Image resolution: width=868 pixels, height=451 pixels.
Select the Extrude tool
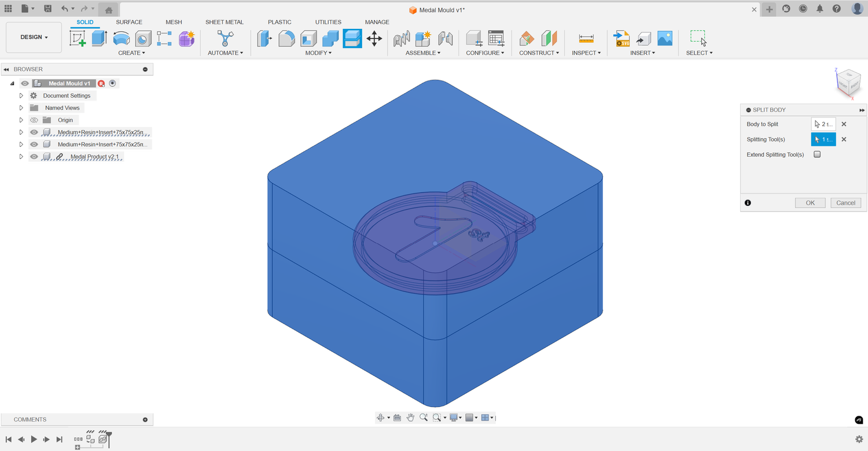coord(100,39)
